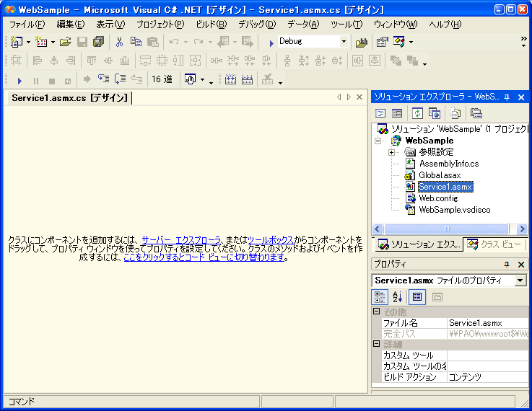Expand toolbar overflow chevron at right edge

point(523,41)
